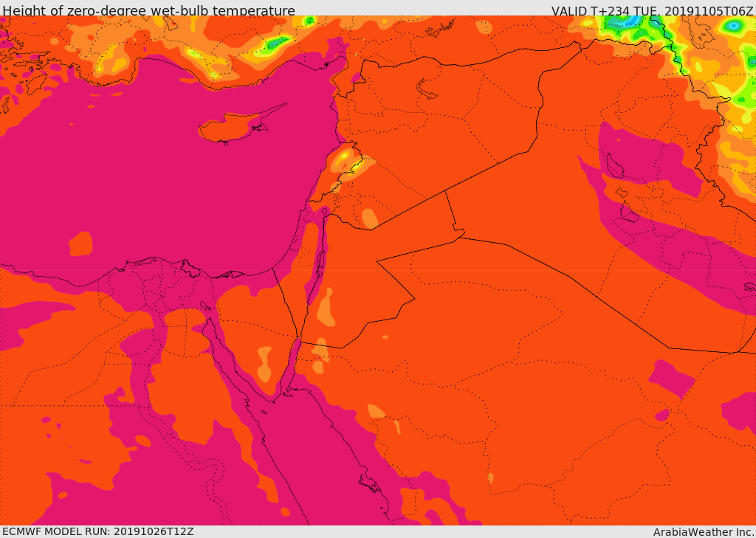Viewport: 756px width, 538px height.
Task: Click the title 'Height of zero-degree wet-bulb temperature'
Action: pyautogui.click(x=148, y=10)
